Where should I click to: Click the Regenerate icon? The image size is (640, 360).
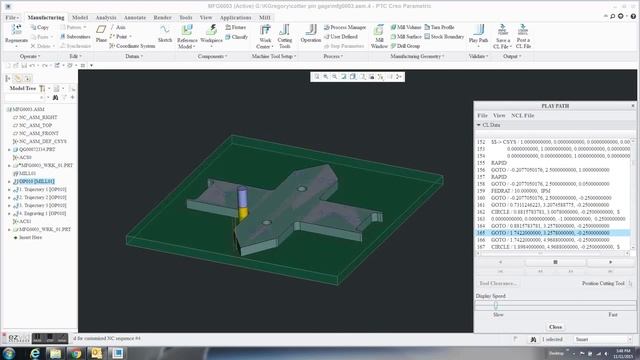click(x=16, y=30)
